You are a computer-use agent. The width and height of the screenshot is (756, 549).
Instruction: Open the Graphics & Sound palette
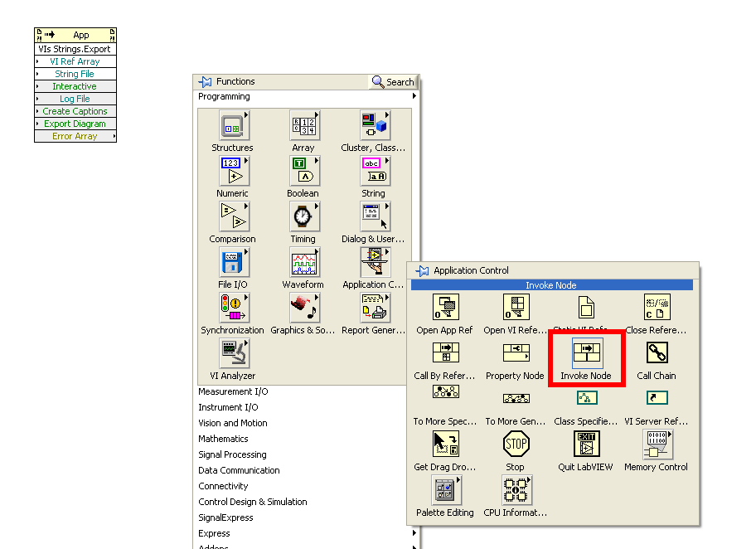point(304,309)
